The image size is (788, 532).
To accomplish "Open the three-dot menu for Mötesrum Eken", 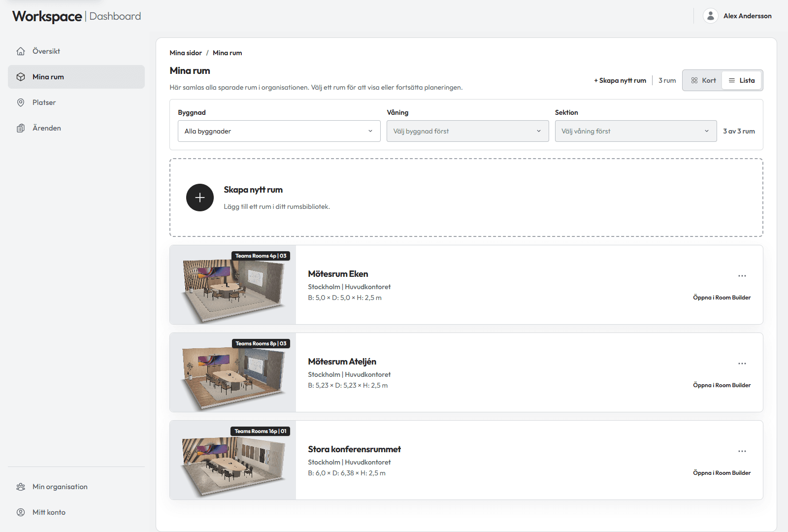I will (x=742, y=276).
